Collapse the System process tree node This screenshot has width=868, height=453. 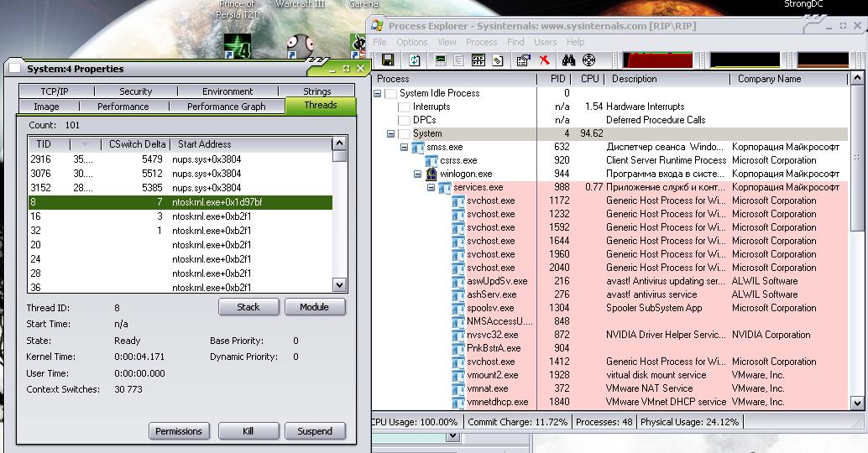click(390, 133)
